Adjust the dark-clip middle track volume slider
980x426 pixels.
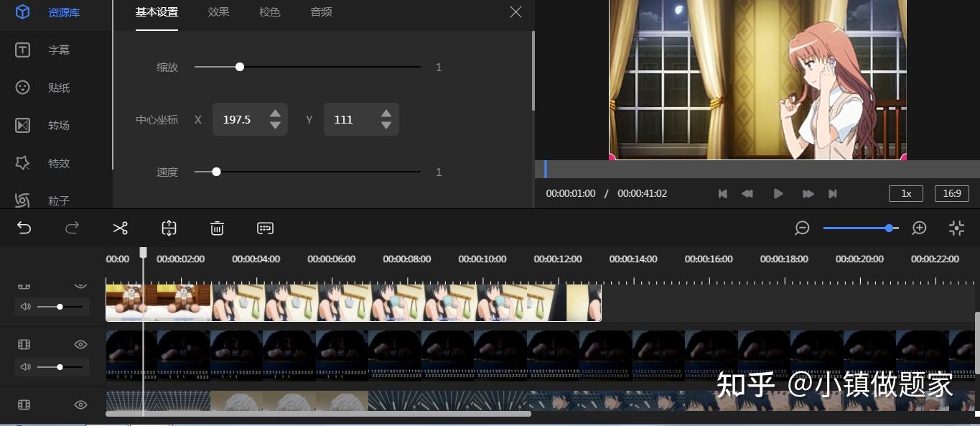coord(60,367)
